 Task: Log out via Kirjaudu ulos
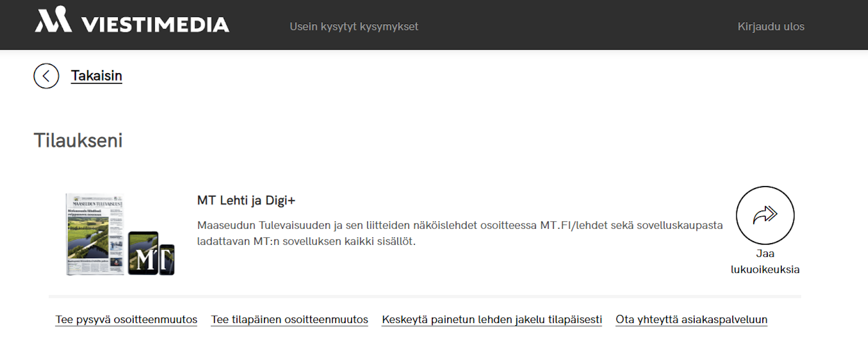[770, 27]
